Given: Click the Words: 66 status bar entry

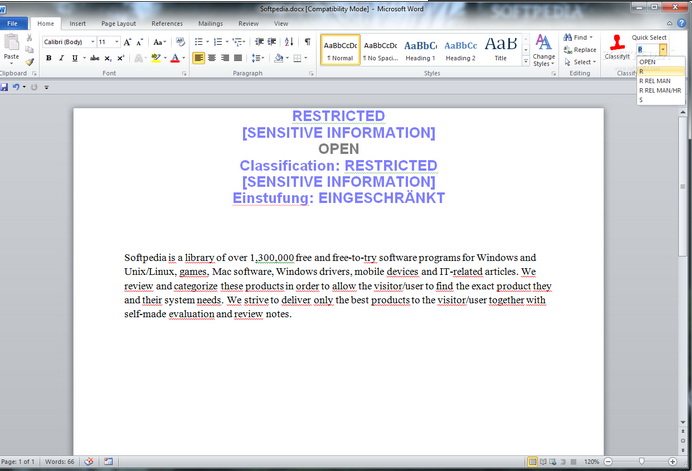Looking at the screenshot, I should pyautogui.click(x=60, y=461).
